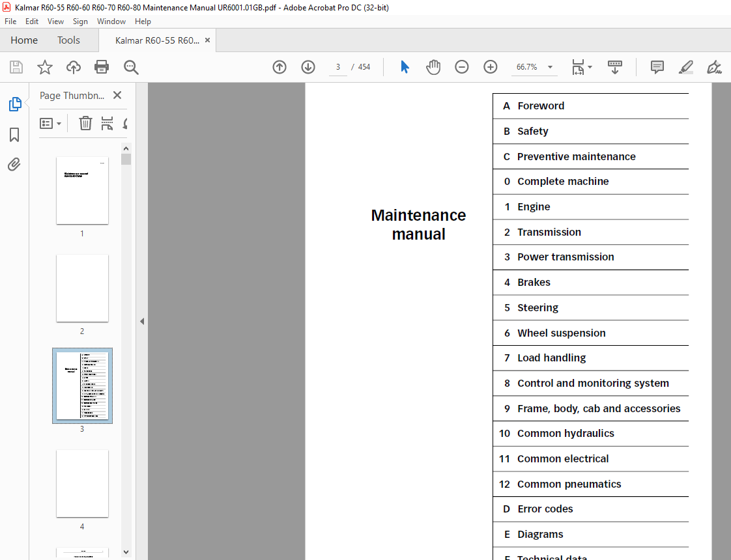Click the 'Safety' contents entry

533,132
